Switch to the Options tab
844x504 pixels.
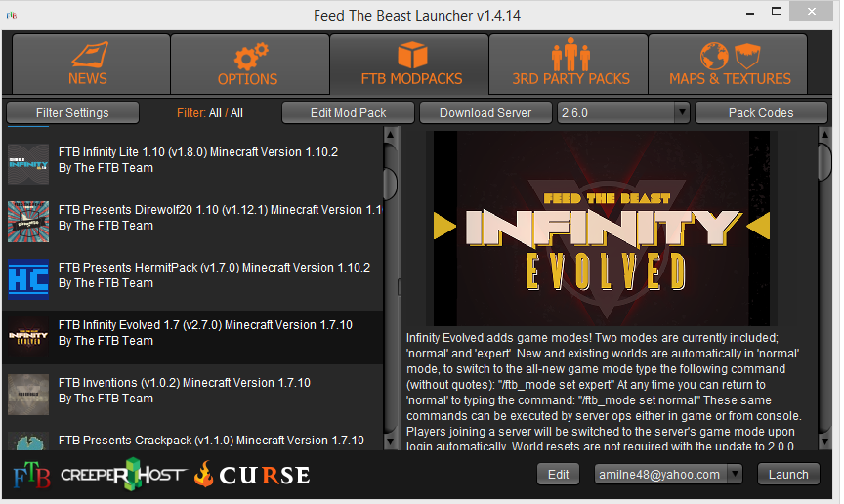click(250, 64)
